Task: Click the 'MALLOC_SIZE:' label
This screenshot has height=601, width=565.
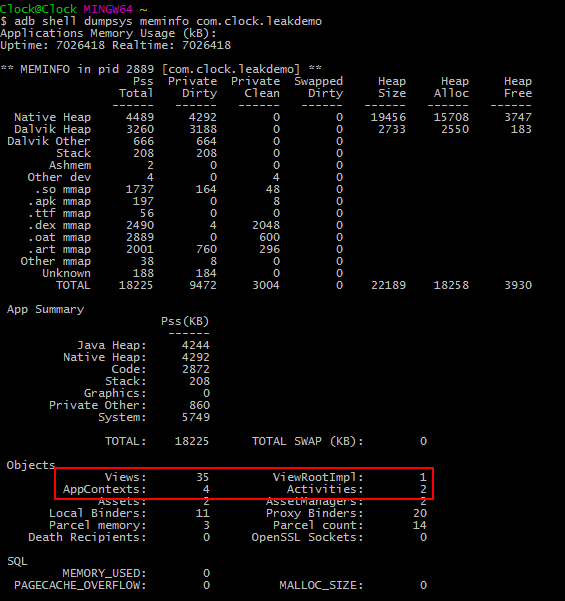Action: 321,585
